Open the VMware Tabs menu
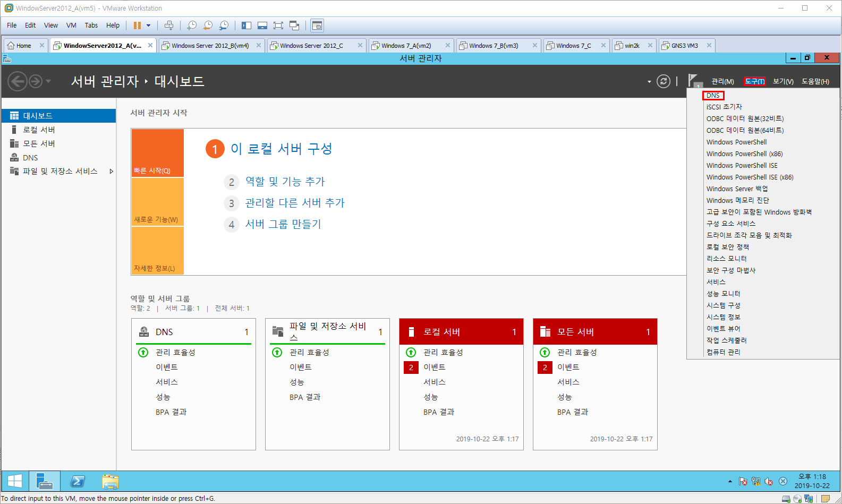Viewport: 842px width, 504px height. [91, 25]
